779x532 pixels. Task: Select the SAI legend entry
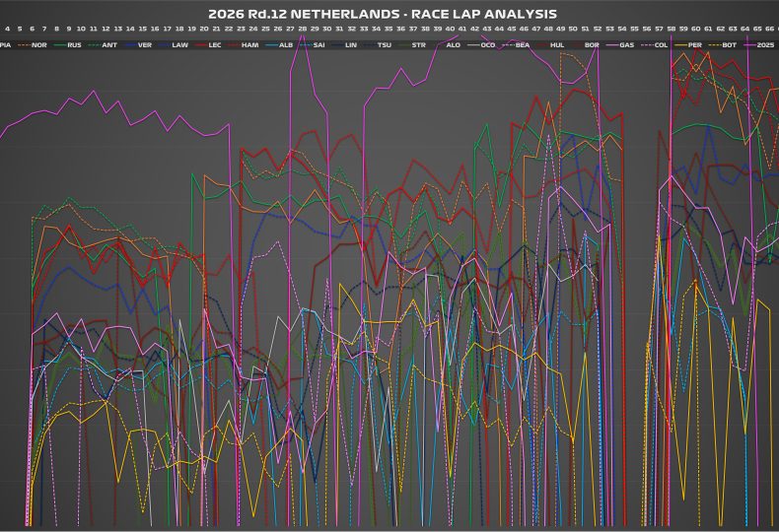314,45
